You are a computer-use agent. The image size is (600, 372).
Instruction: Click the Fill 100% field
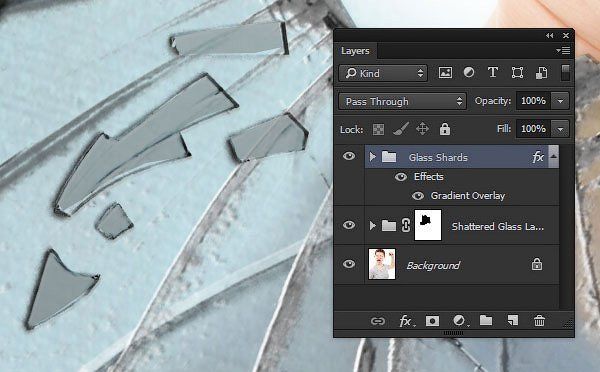(x=533, y=129)
